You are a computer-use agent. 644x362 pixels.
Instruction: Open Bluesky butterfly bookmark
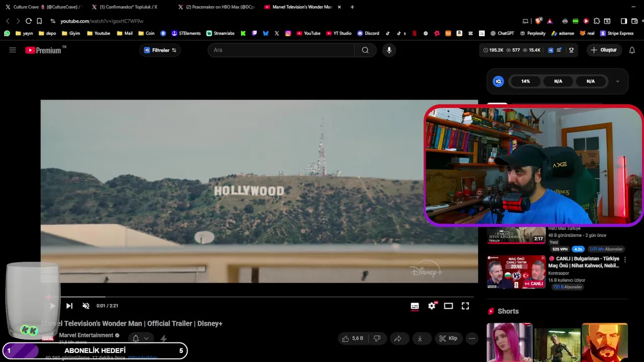click(x=266, y=33)
